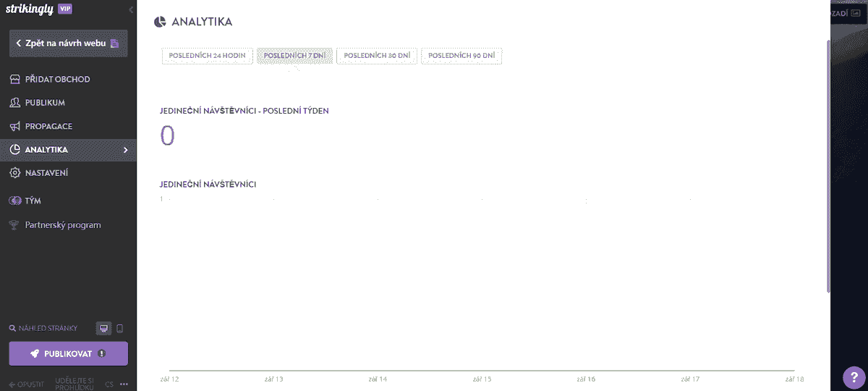Open the three-dot more menu
The image size is (868, 391).
click(124, 384)
